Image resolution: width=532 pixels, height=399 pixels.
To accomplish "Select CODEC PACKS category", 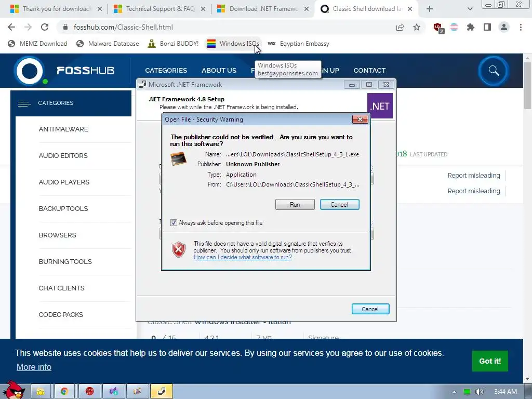I will point(61,314).
